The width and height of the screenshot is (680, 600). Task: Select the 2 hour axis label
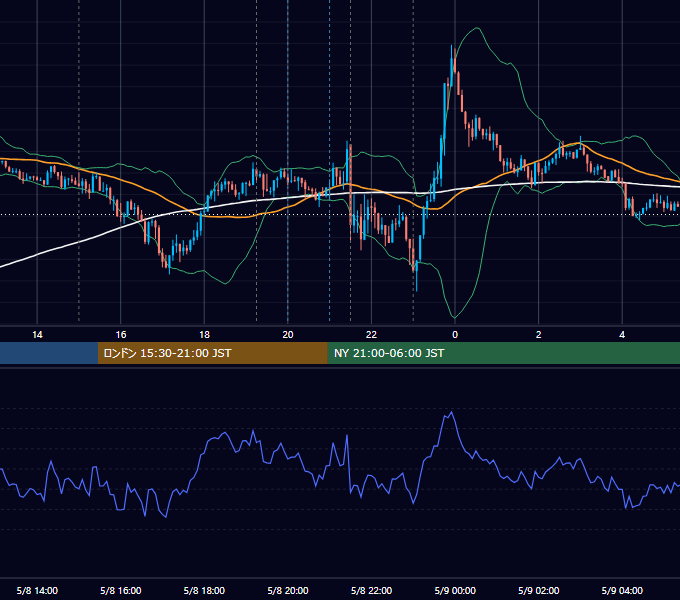[x=538, y=335]
